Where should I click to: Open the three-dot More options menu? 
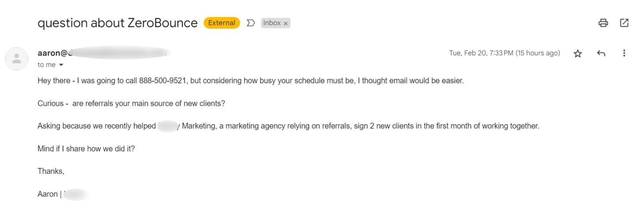pyautogui.click(x=624, y=53)
